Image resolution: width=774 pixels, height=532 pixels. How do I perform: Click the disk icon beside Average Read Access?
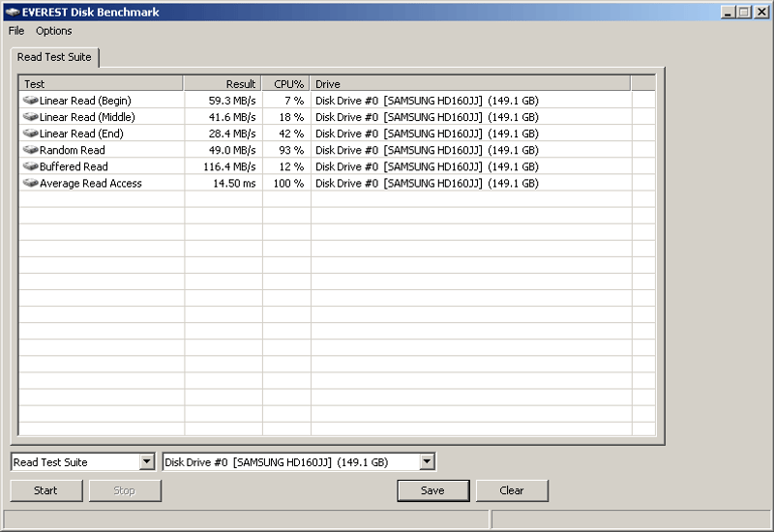click(x=31, y=183)
